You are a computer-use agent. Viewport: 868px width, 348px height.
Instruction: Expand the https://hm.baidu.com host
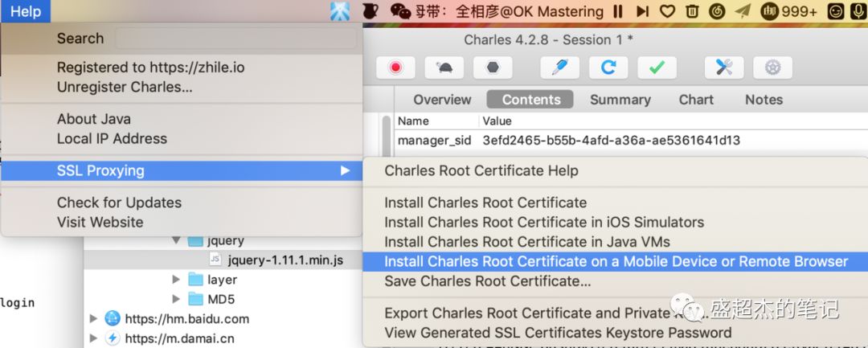(x=93, y=319)
